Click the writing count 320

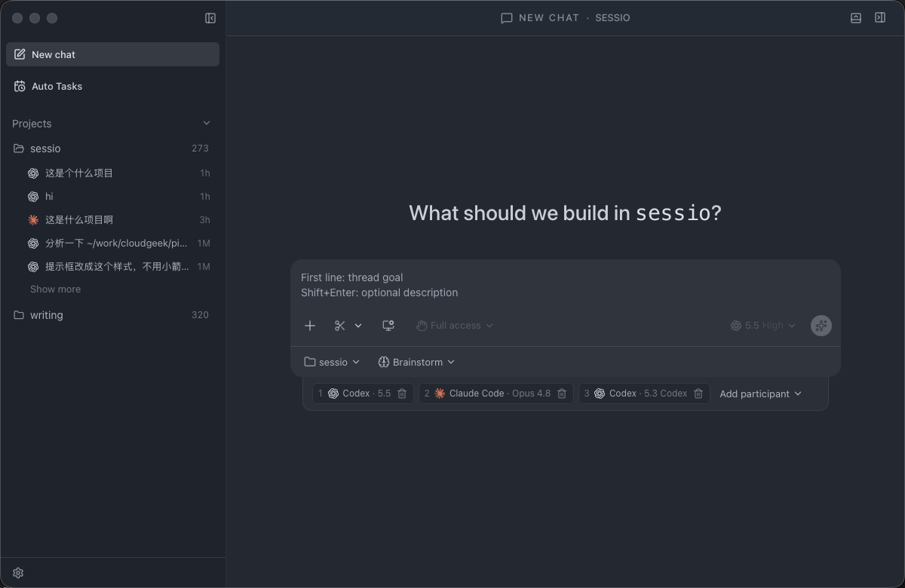(x=200, y=315)
